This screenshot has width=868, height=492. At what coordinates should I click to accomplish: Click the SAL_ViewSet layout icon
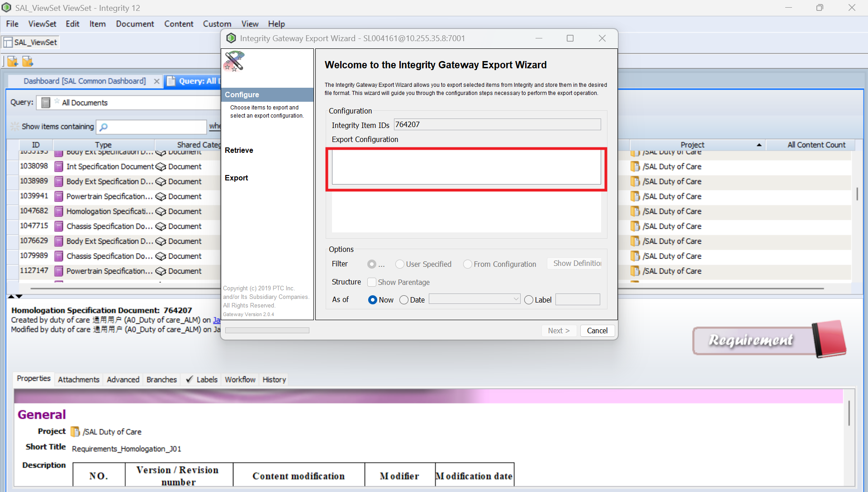[8, 43]
